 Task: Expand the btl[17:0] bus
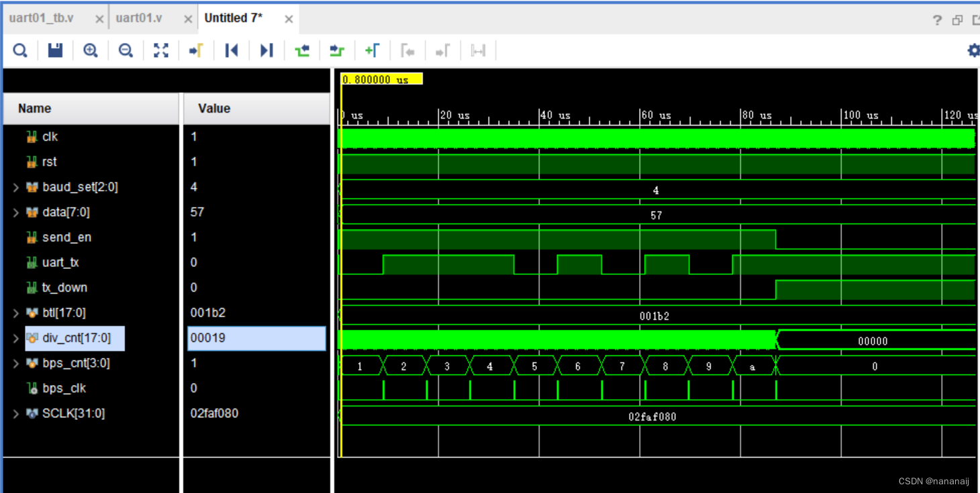point(15,313)
